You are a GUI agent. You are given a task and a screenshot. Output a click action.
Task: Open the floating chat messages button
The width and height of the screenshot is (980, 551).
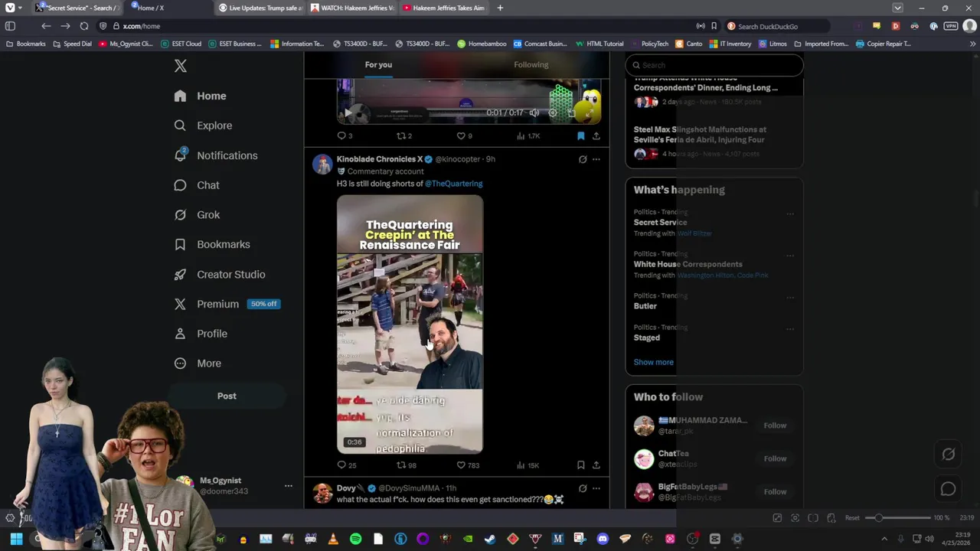(x=948, y=488)
